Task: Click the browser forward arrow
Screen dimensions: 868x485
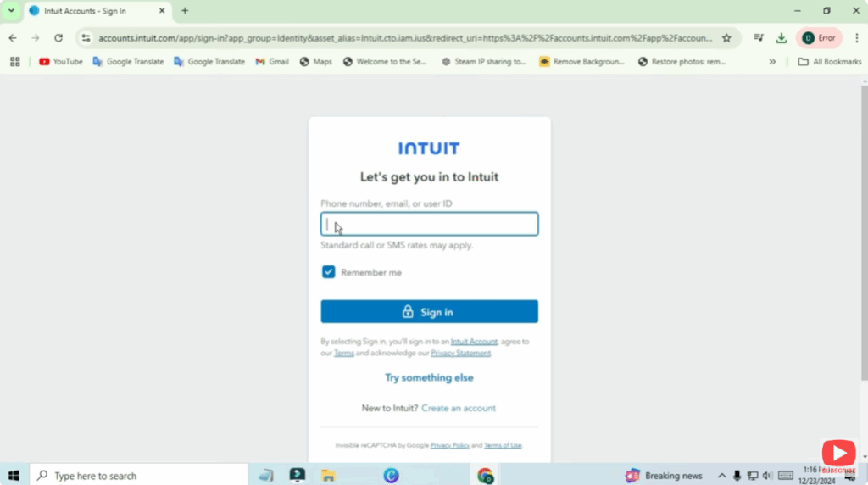Action: click(x=36, y=38)
